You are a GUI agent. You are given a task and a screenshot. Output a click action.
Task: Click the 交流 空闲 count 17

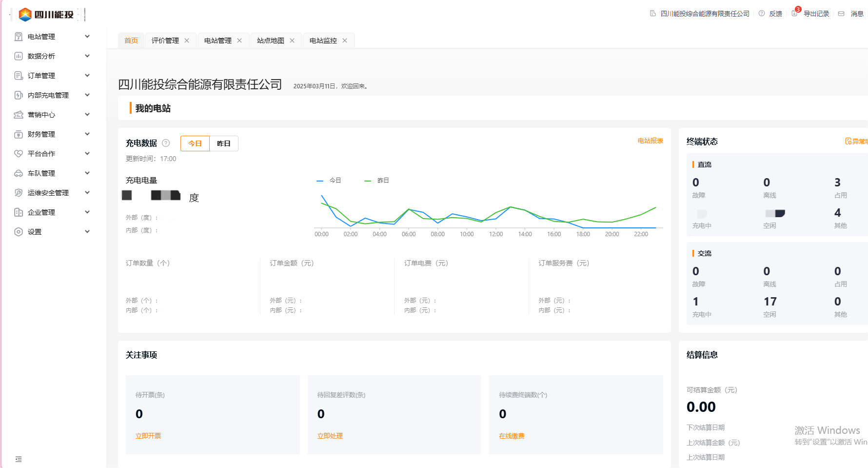pyautogui.click(x=770, y=302)
